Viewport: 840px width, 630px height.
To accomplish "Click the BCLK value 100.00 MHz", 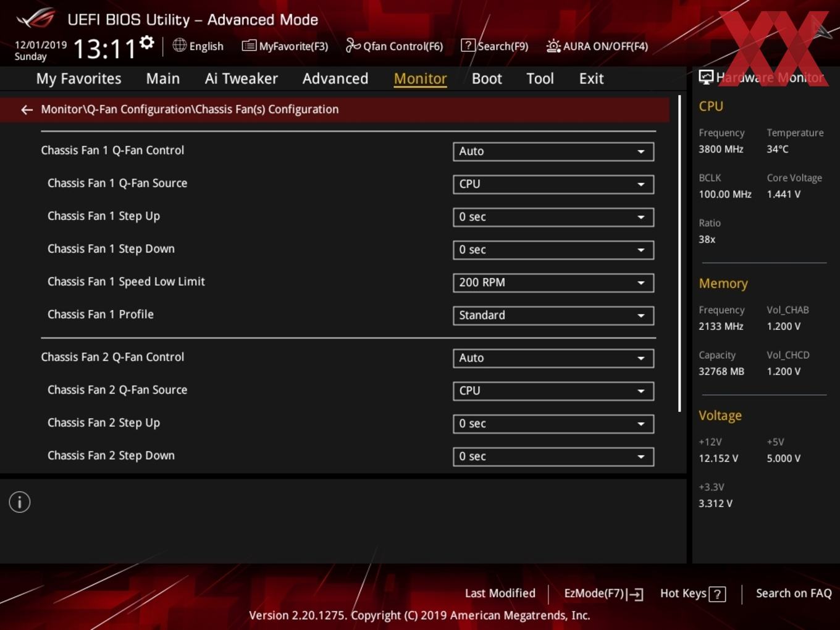I will click(x=724, y=194).
